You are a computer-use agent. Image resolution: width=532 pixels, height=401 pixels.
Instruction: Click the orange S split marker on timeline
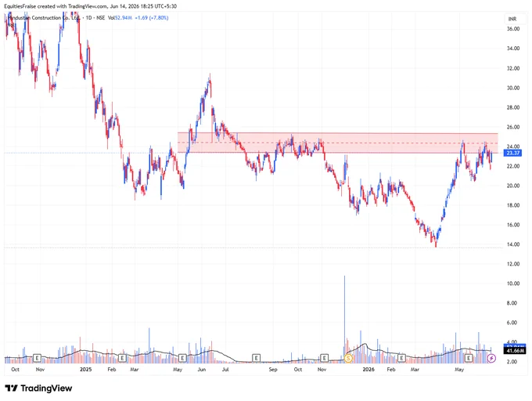pos(348,358)
